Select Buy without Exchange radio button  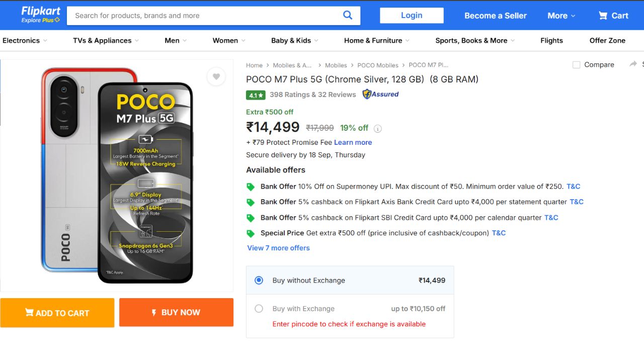[x=259, y=280]
